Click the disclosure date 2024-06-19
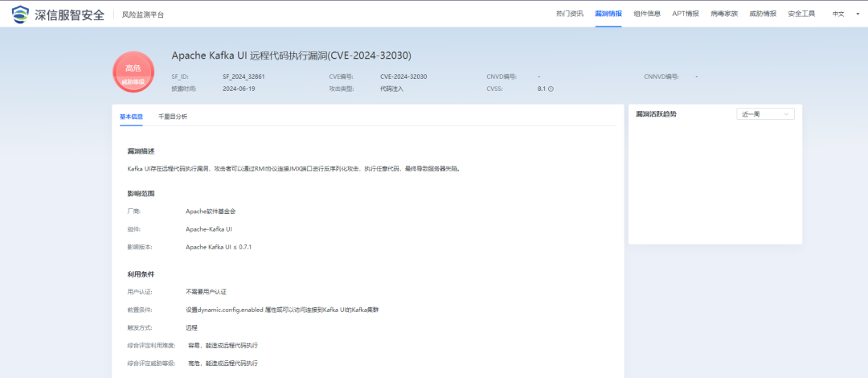 239,88
